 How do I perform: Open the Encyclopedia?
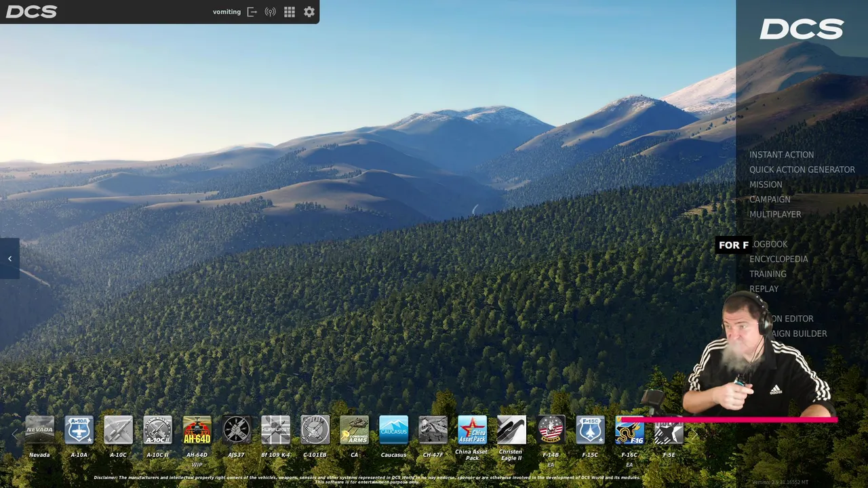point(778,259)
